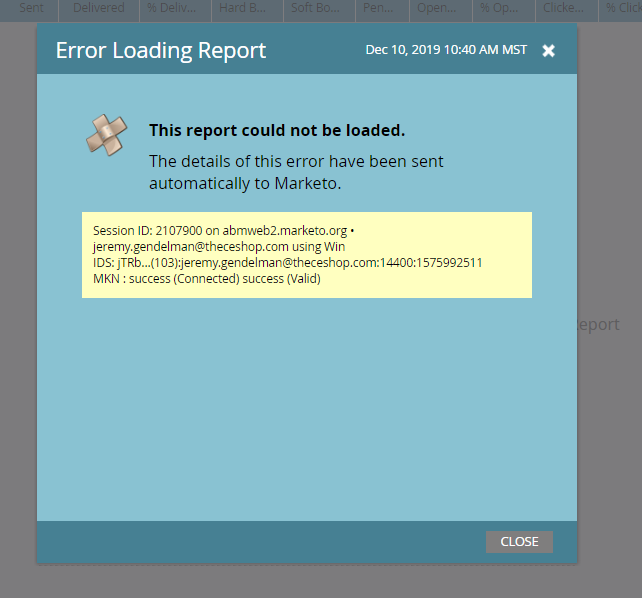642x598 pixels.
Task: Click the CLOSE button in the dialog footer
Action: click(x=519, y=542)
